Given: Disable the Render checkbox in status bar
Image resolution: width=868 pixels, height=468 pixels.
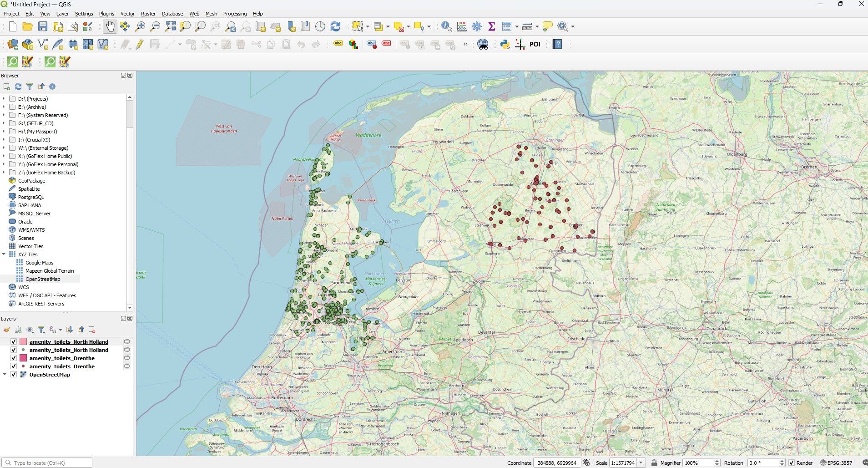Looking at the screenshot, I should click(x=792, y=463).
